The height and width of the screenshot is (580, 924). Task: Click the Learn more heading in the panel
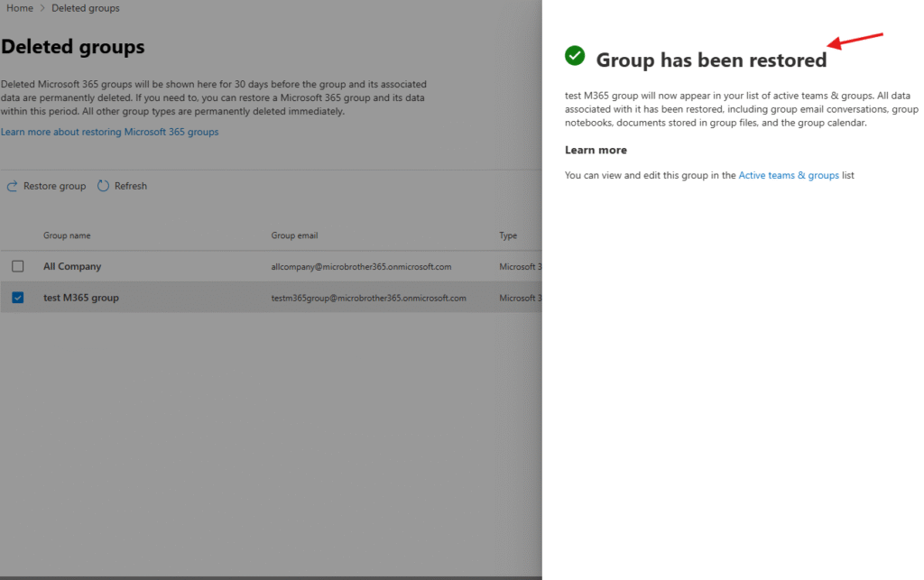coord(596,150)
